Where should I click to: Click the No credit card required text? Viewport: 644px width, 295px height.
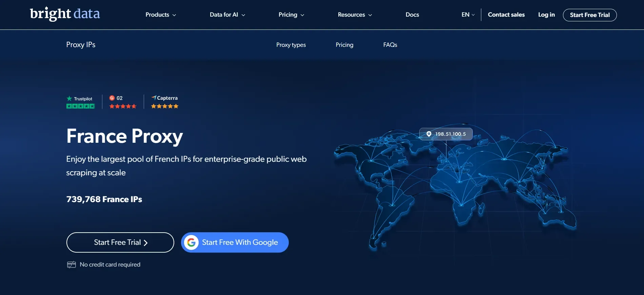click(x=110, y=264)
